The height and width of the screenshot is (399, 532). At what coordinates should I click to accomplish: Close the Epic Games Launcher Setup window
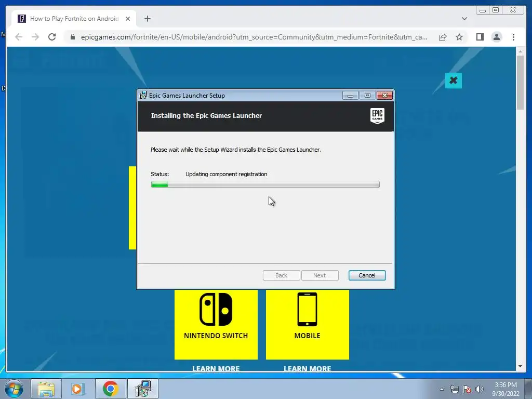(384, 96)
